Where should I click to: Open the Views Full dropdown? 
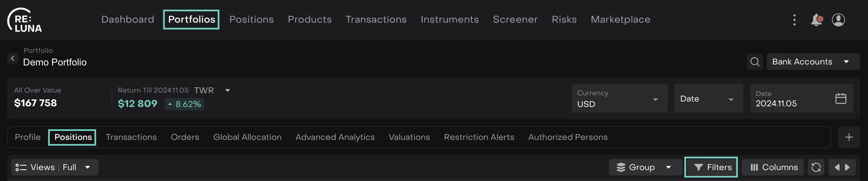tap(55, 167)
